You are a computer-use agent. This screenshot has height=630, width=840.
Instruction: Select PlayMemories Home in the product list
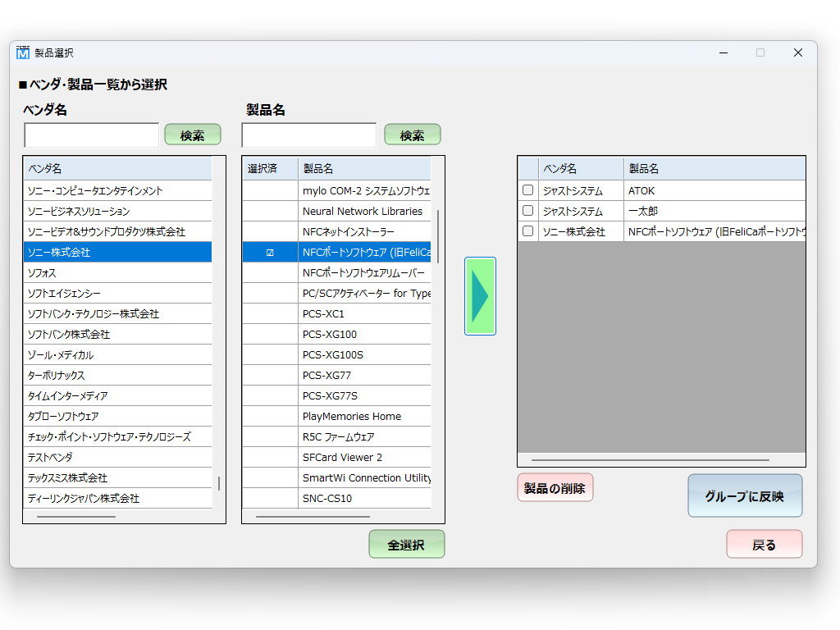(x=361, y=416)
